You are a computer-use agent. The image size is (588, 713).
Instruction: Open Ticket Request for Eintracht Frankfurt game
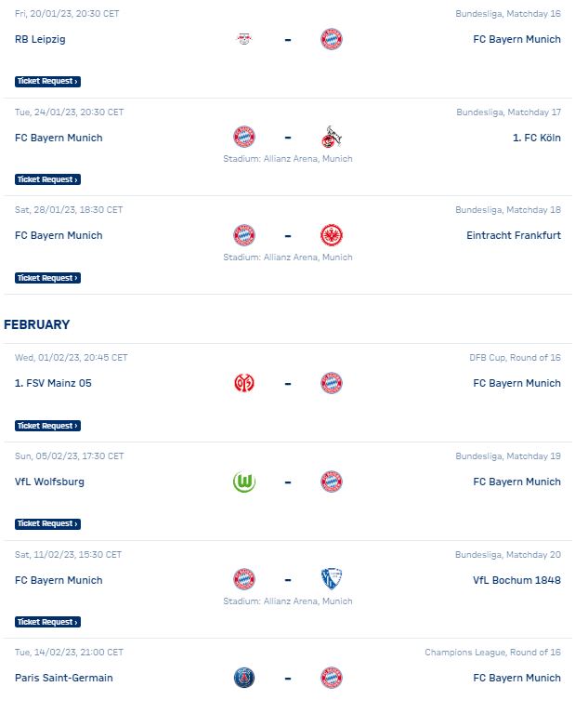pos(47,278)
